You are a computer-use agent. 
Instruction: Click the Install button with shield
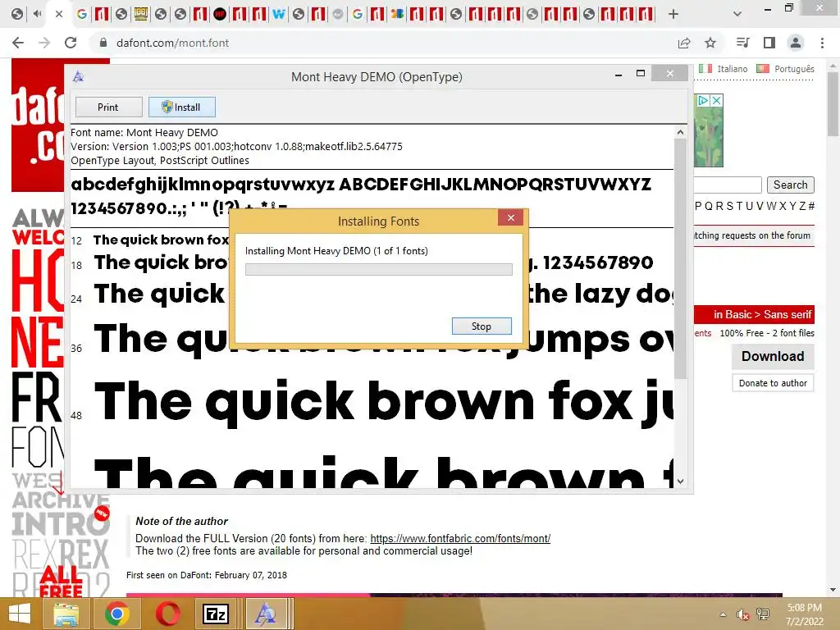tap(181, 107)
